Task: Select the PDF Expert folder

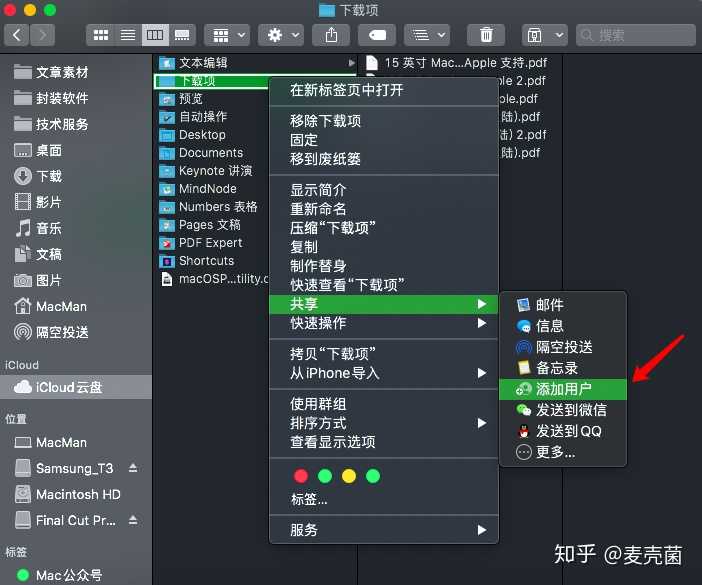Action: 201,243
